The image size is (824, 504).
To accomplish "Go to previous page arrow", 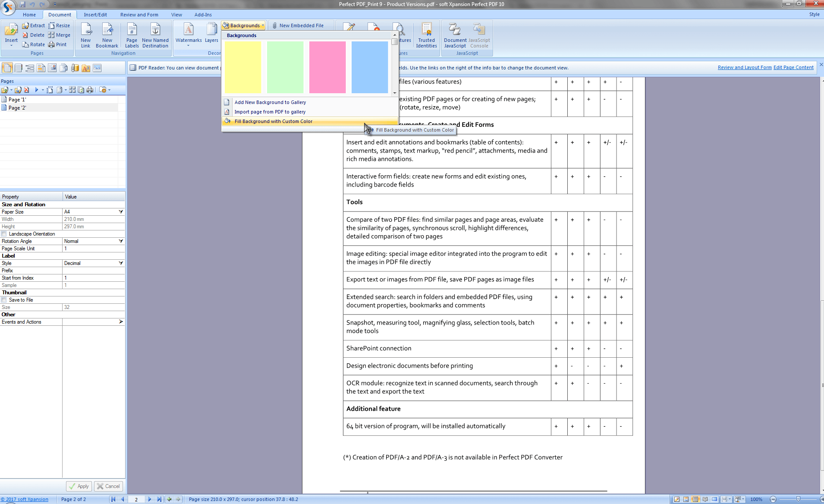I will 123,499.
